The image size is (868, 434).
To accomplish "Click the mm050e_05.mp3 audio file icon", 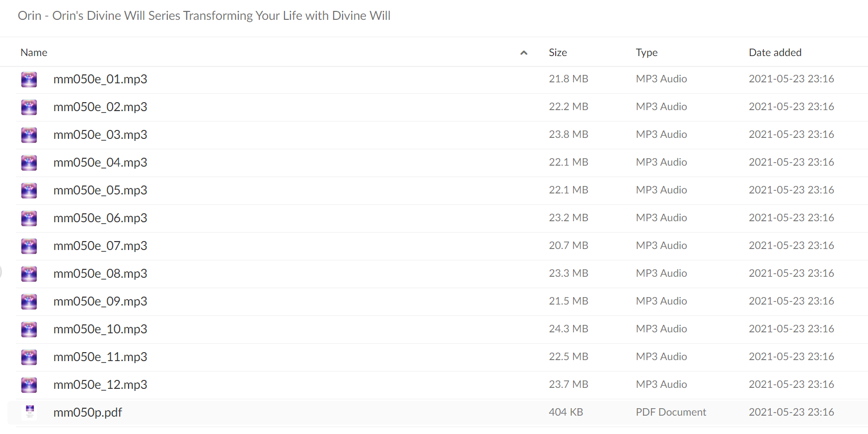I will click(29, 190).
